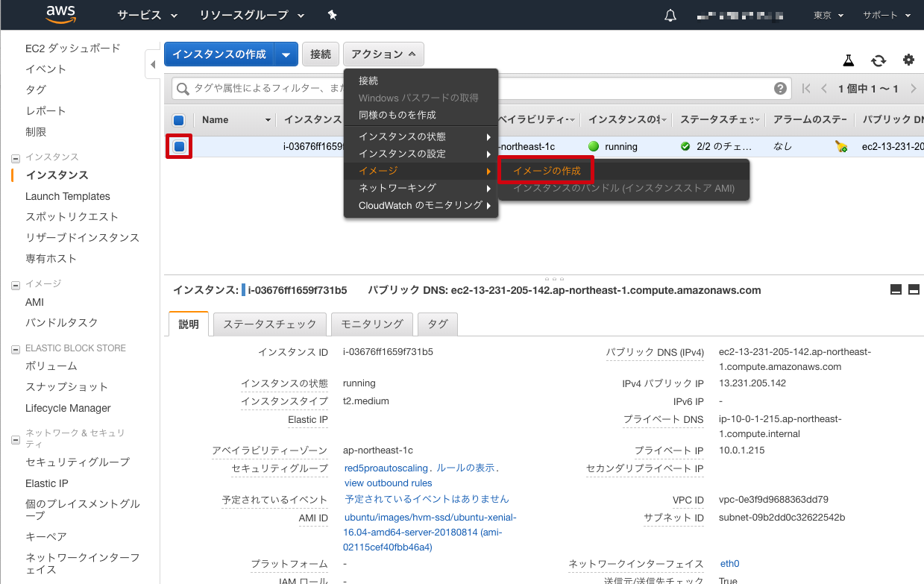Switch to the ステータスチェック tab

click(270, 324)
